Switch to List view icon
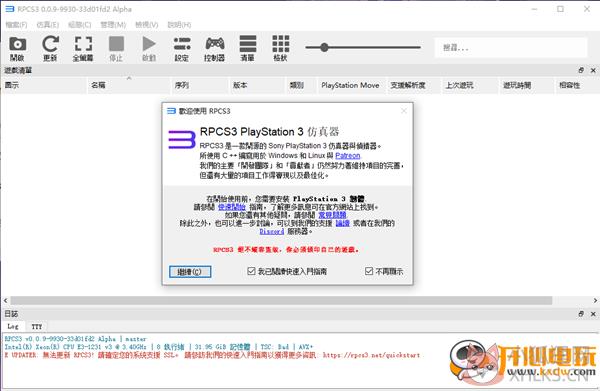The image size is (600, 391). (x=248, y=48)
